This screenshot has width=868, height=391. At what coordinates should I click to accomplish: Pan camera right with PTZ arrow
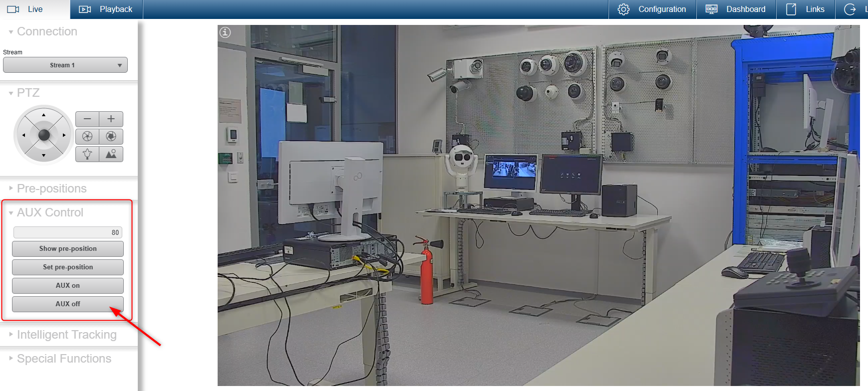(x=64, y=135)
